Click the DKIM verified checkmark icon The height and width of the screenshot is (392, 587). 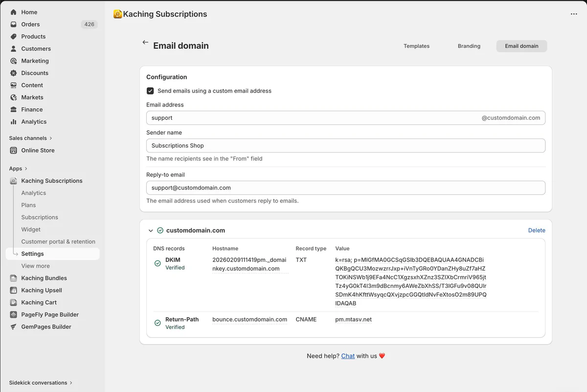click(x=158, y=263)
